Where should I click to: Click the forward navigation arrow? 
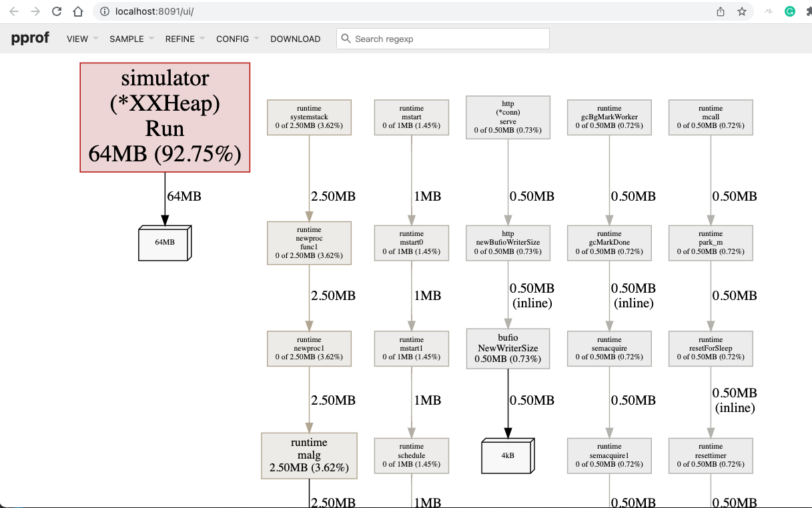point(35,11)
